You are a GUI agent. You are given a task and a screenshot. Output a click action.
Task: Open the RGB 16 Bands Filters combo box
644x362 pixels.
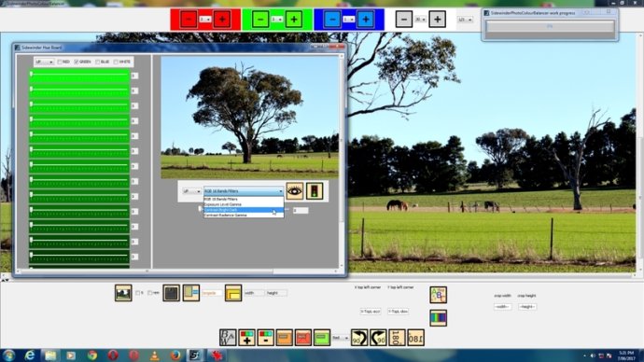coord(244,191)
